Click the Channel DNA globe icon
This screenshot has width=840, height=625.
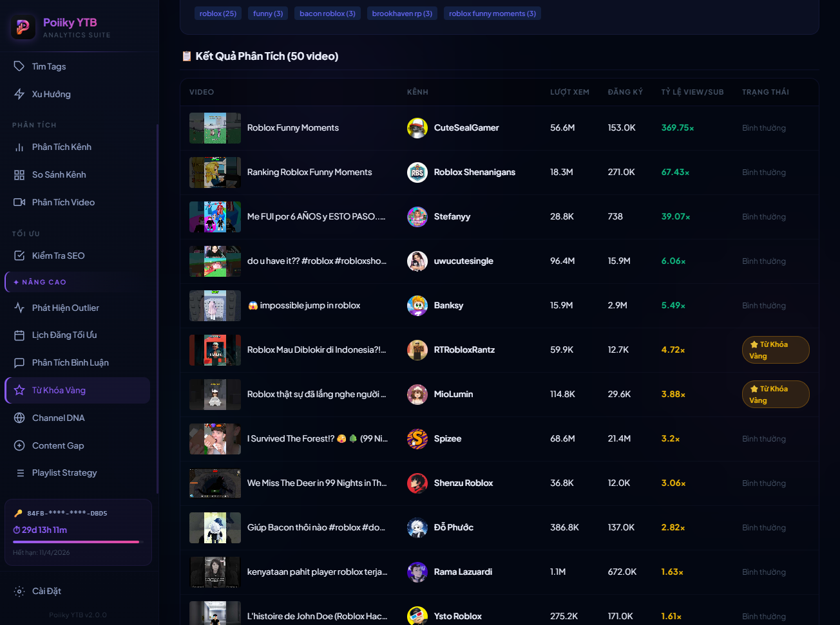tap(19, 418)
